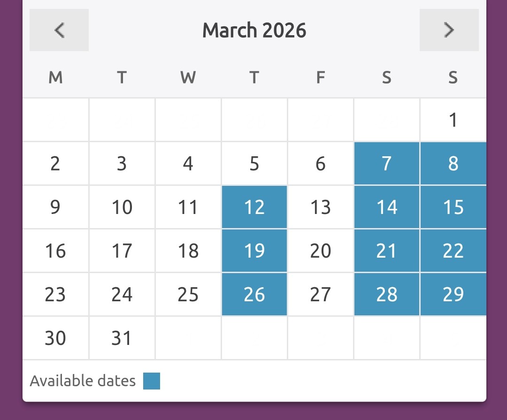507x420 pixels.
Task: Choose March 28 available date
Action: (386, 294)
